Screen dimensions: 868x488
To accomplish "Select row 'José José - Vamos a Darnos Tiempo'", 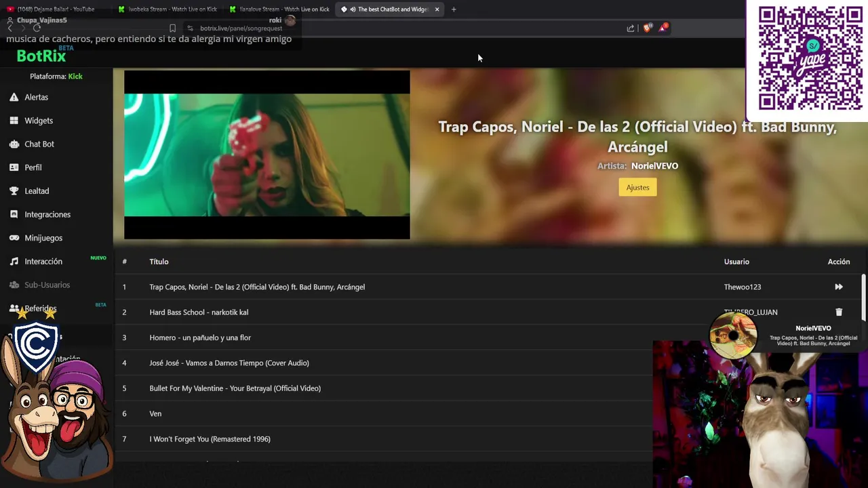I will [488, 363].
